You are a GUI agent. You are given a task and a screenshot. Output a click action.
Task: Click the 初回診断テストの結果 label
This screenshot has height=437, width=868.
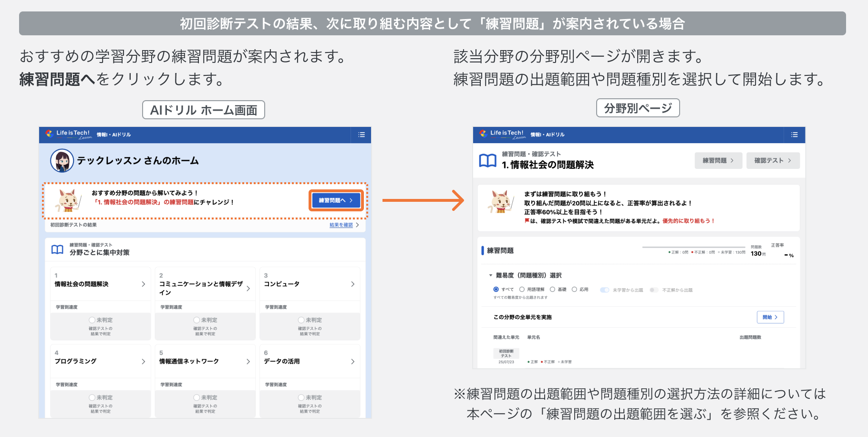click(x=73, y=225)
